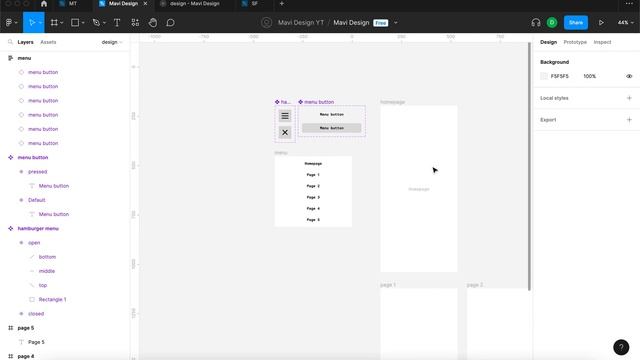This screenshot has width=640, height=360.
Task: Open the Figma main menu icon
Action: coord(9,22)
